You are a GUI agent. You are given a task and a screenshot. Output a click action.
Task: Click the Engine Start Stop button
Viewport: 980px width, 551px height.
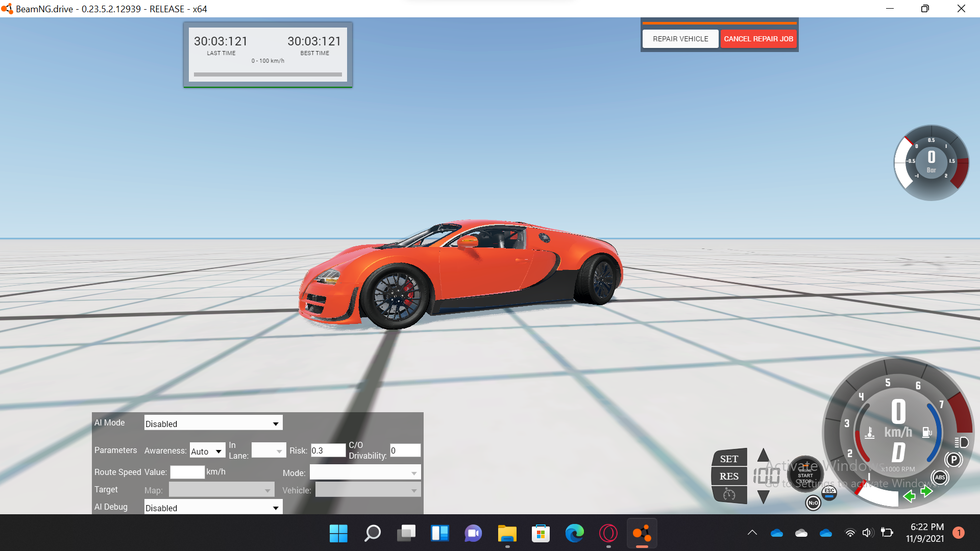pos(805,474)
